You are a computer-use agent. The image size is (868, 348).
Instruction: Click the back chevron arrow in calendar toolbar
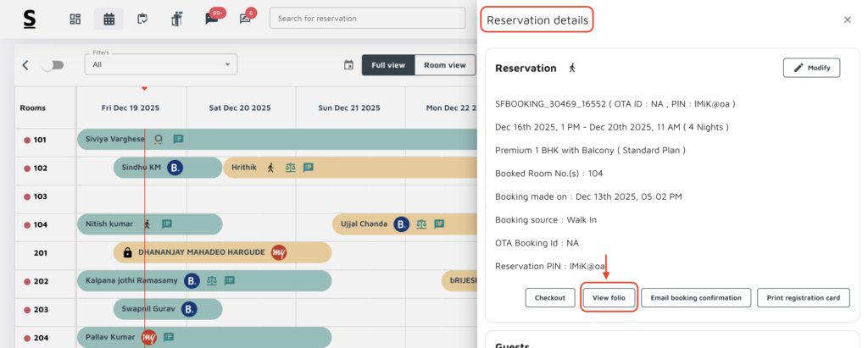[25, 65]
